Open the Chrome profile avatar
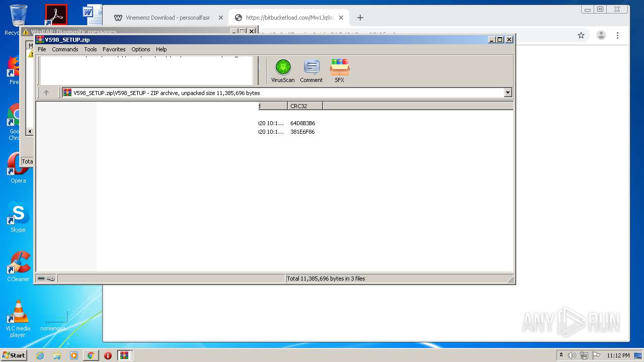 coord(601,35)
